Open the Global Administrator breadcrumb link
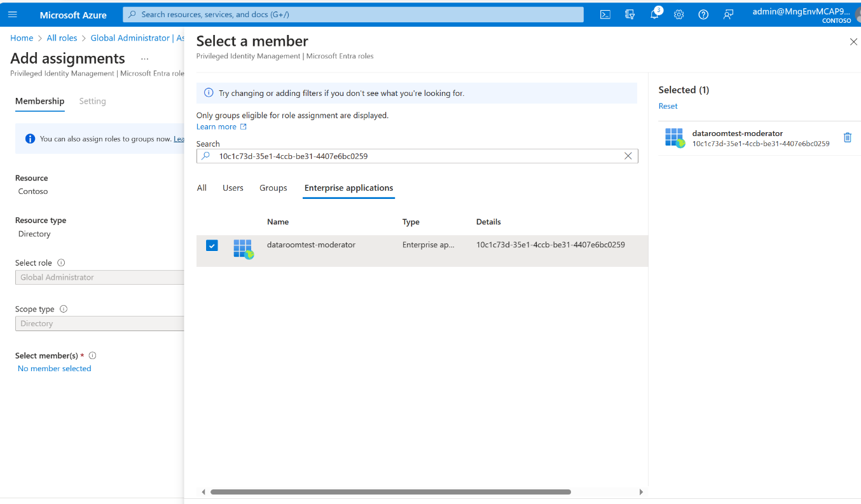861x504 pixels. tap(137, 38)
